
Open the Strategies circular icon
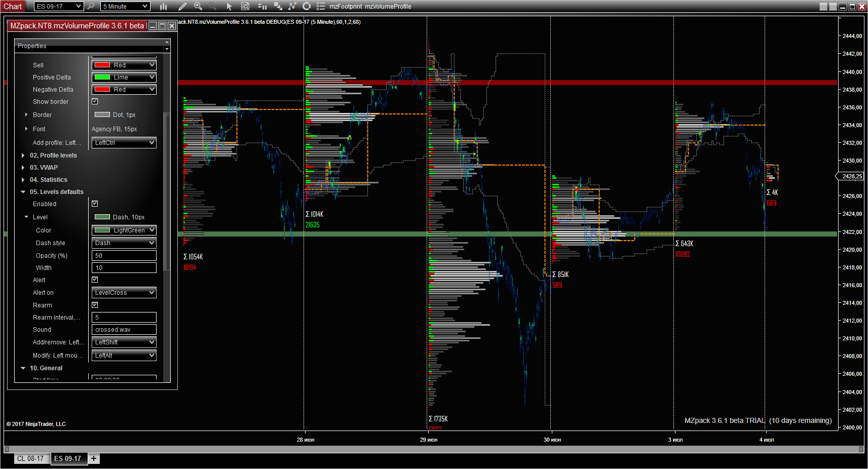click(x=307, y=6)
